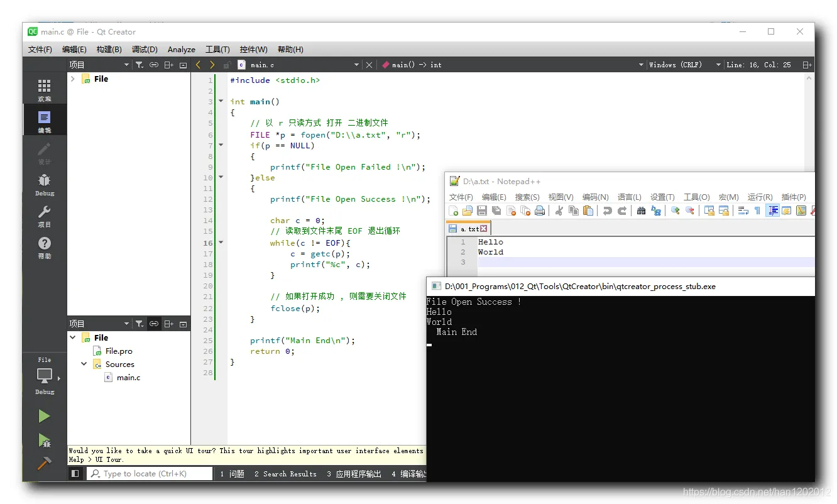837x504 pixels.
Task: Click the Find binoculars icon in Notepad++
Action: pos(641,211)
